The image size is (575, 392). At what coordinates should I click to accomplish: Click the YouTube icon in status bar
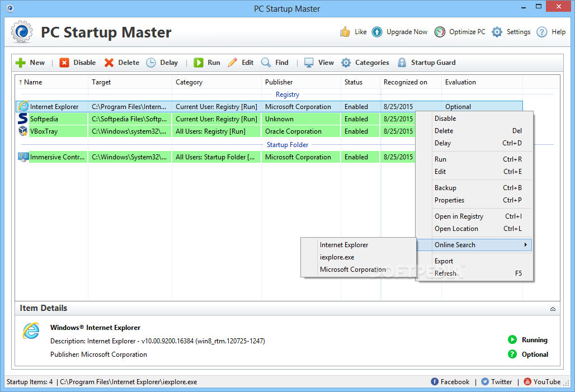coord(527,382)
